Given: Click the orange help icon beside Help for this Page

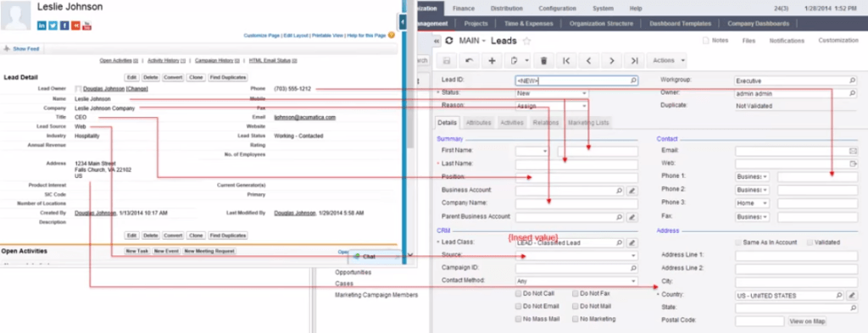Looking at the screenshot, I should 392,35.
